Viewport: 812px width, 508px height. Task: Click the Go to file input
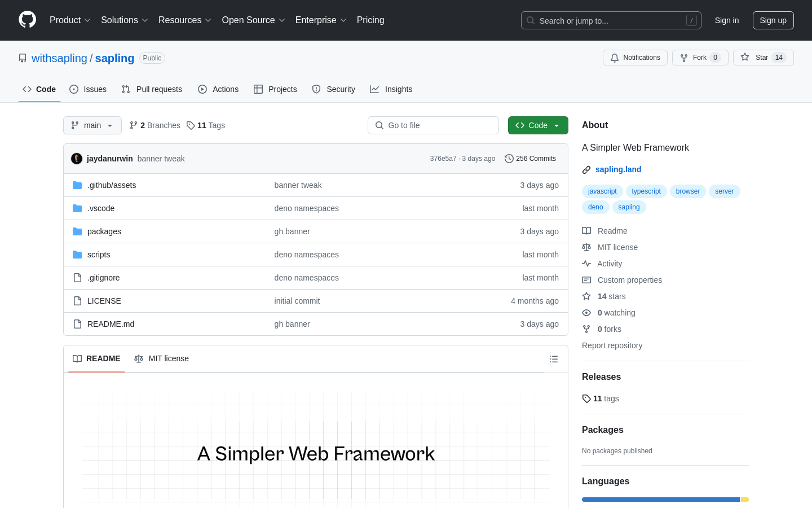pyautogui.click(x=433, y=125)
